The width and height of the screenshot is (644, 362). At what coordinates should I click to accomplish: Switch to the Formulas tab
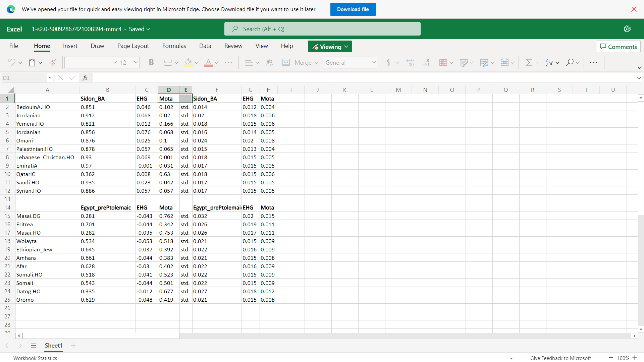pos(174,46)
